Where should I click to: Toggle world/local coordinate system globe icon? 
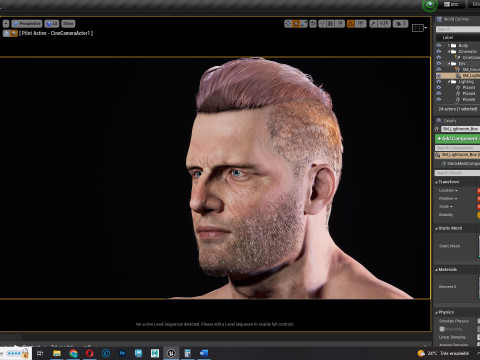(313, 24)
